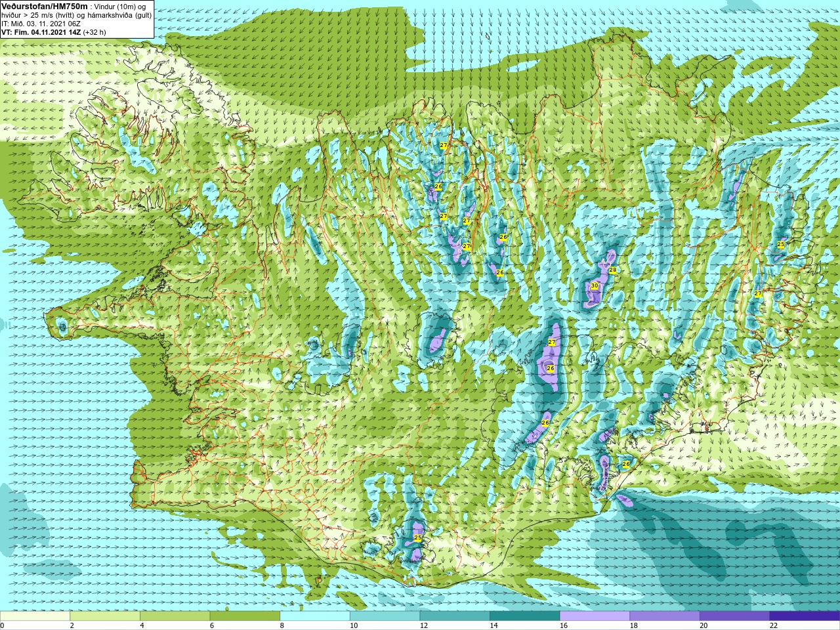The height and width of the screenshot is (630, 840).
Task: Pick the medium green 4–6 legend color
Action: coord(175,616)
